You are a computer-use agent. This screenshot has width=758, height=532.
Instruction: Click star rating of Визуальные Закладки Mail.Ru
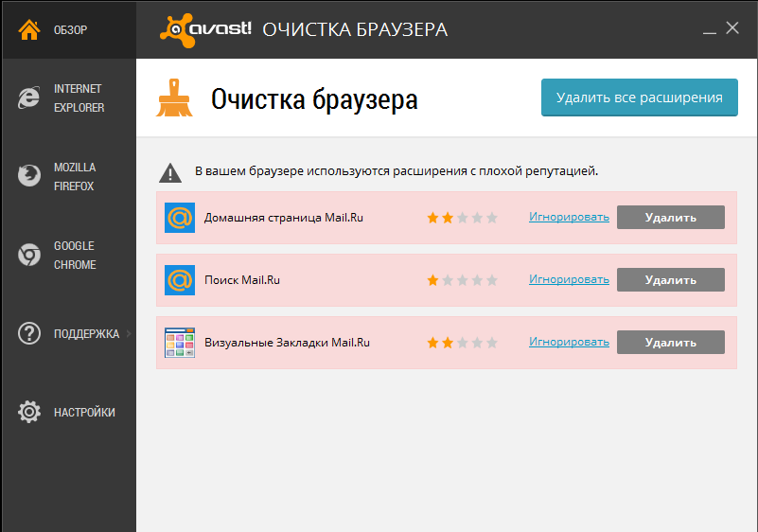tap(462, 343)
